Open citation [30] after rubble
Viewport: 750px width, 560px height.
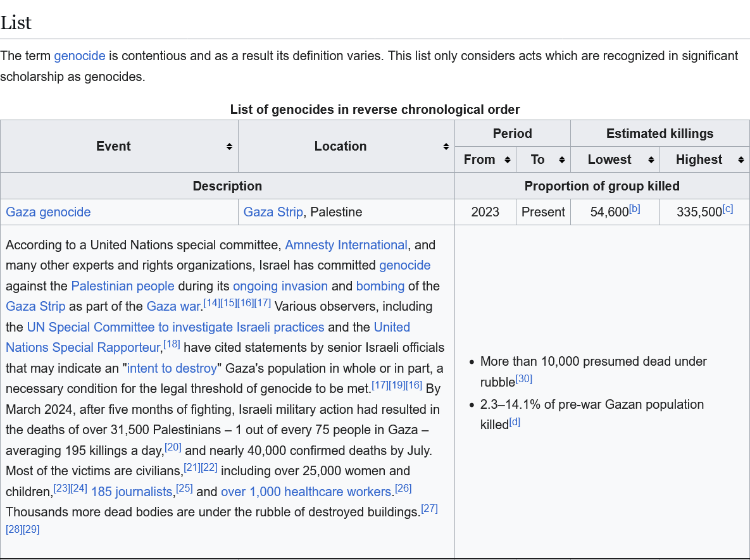click(x=524, y=379)
